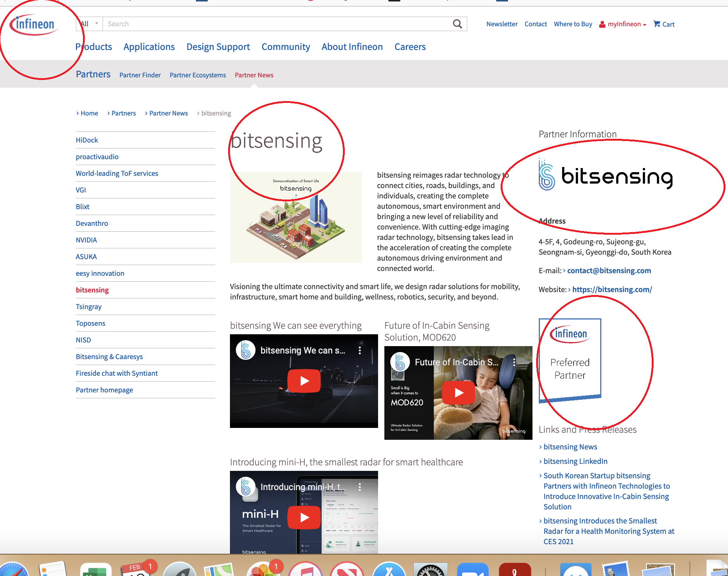Open more options on In-Cabin Sensing video
The image size is (728, 576).
[514, 362]
